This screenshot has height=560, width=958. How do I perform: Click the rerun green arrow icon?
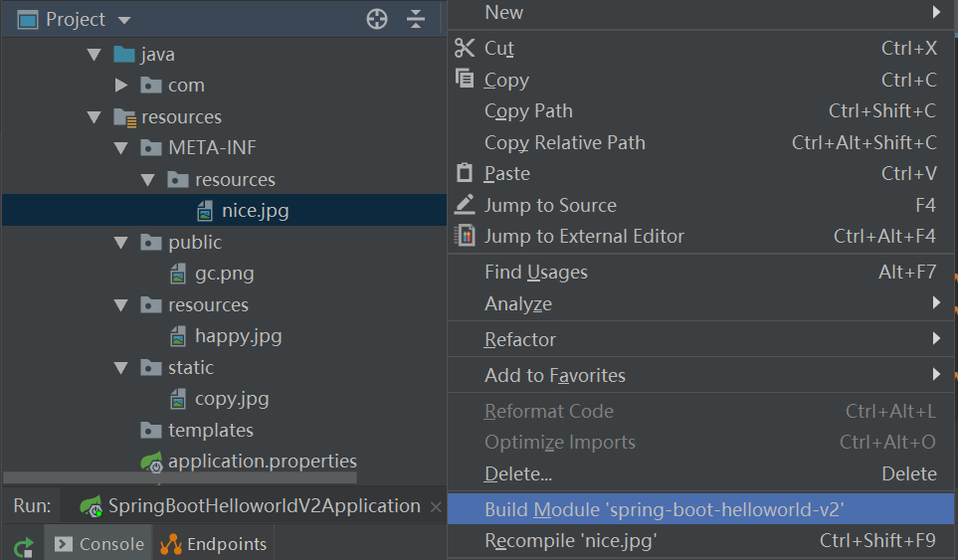23,546
